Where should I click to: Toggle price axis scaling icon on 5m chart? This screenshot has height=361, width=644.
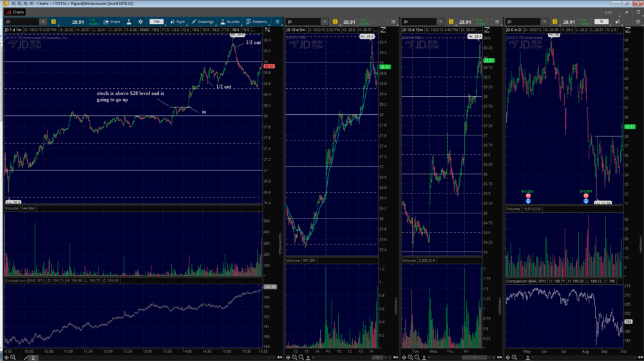[x=383, y=30]
